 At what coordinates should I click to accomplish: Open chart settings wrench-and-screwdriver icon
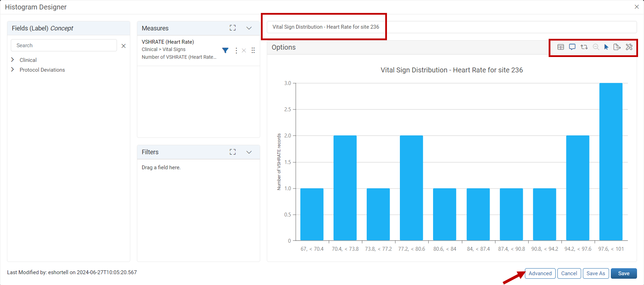tap(629, 47)
